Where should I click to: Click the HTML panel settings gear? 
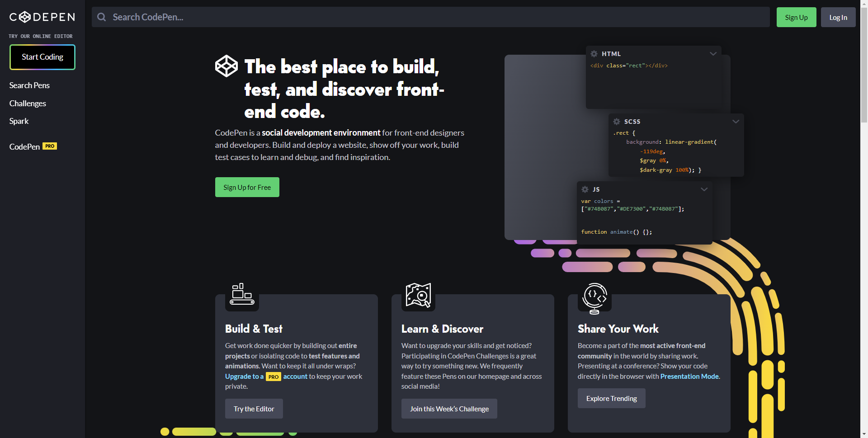click(594, 54)
